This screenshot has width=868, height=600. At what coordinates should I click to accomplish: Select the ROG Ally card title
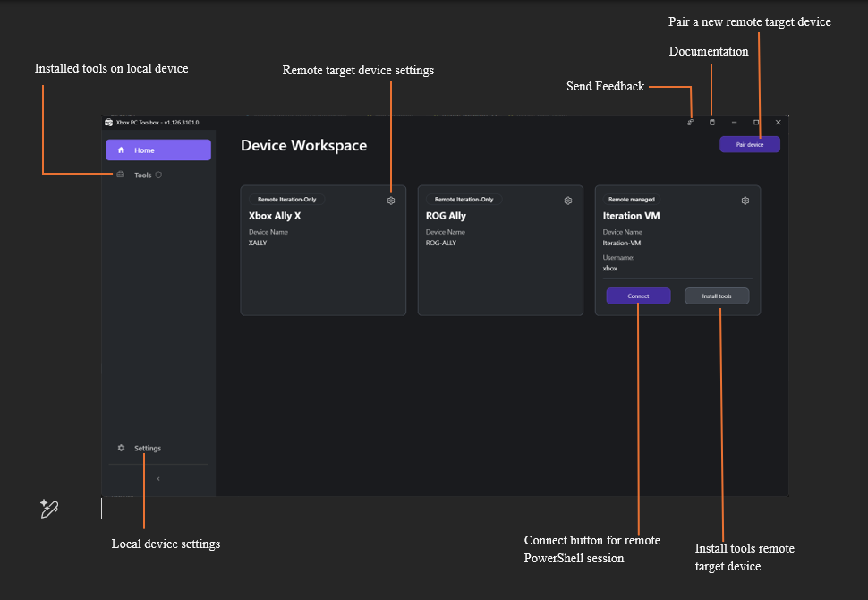446,216
